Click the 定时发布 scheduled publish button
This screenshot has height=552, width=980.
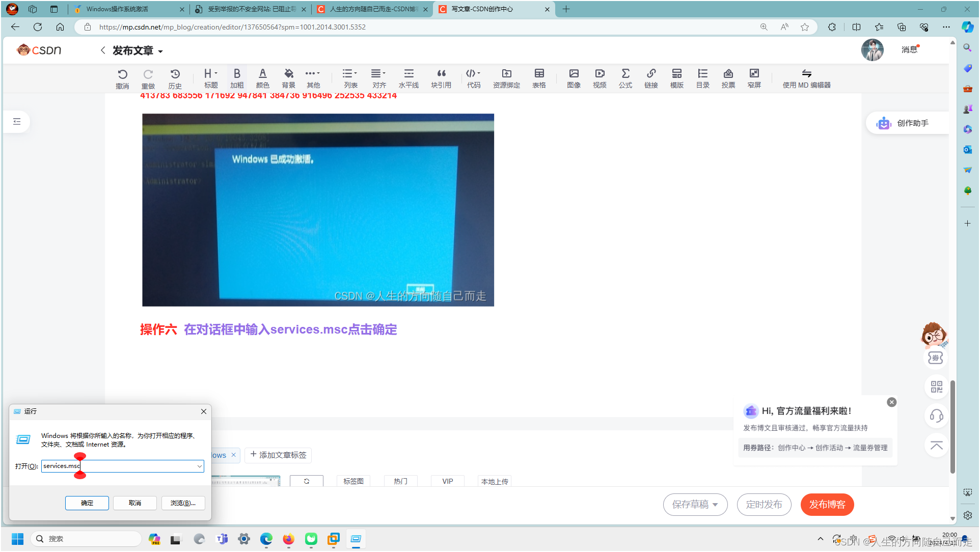pyautogui.click(x=764, y=505)
